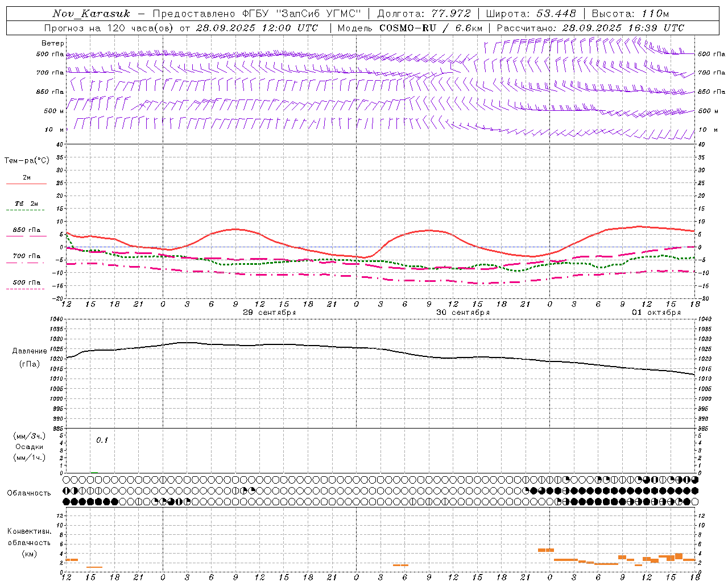Select the 'Широта: 53.448' header text
Screen dimensions: 728x582
click(x=531, y=14)
